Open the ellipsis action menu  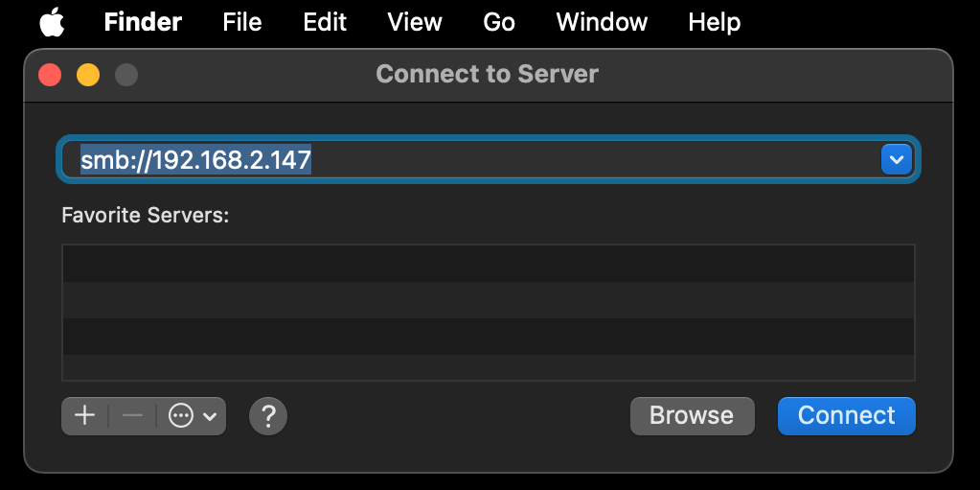tap(191, 416)
